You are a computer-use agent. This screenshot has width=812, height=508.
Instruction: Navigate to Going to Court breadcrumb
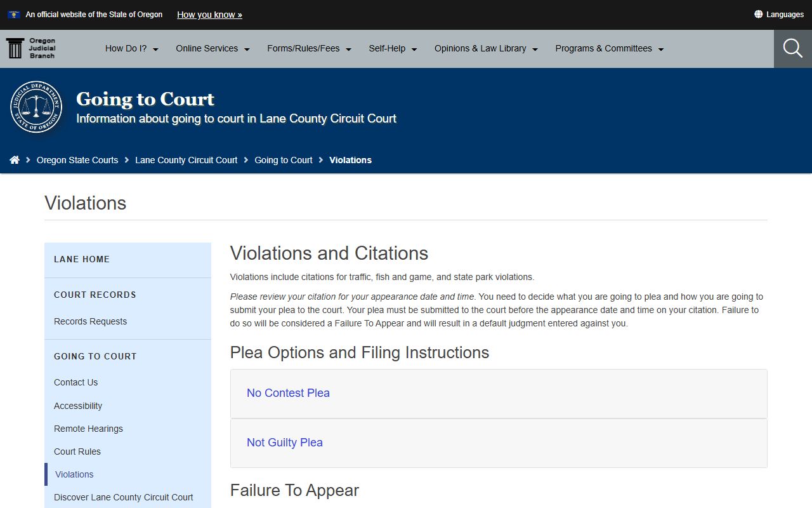[284, 160]
